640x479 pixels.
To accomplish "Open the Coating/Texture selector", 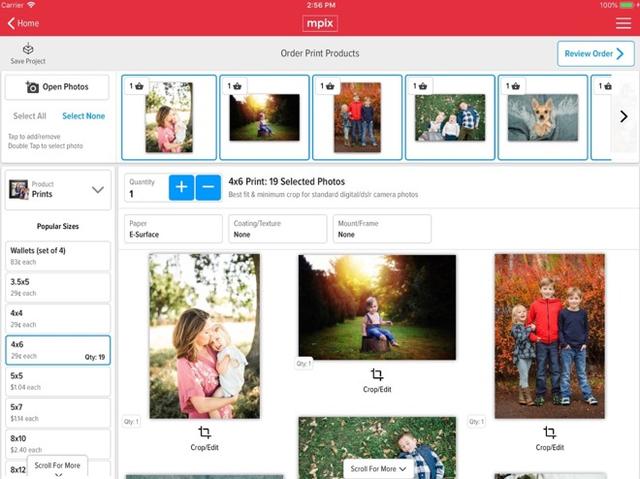I will [277, 229].
